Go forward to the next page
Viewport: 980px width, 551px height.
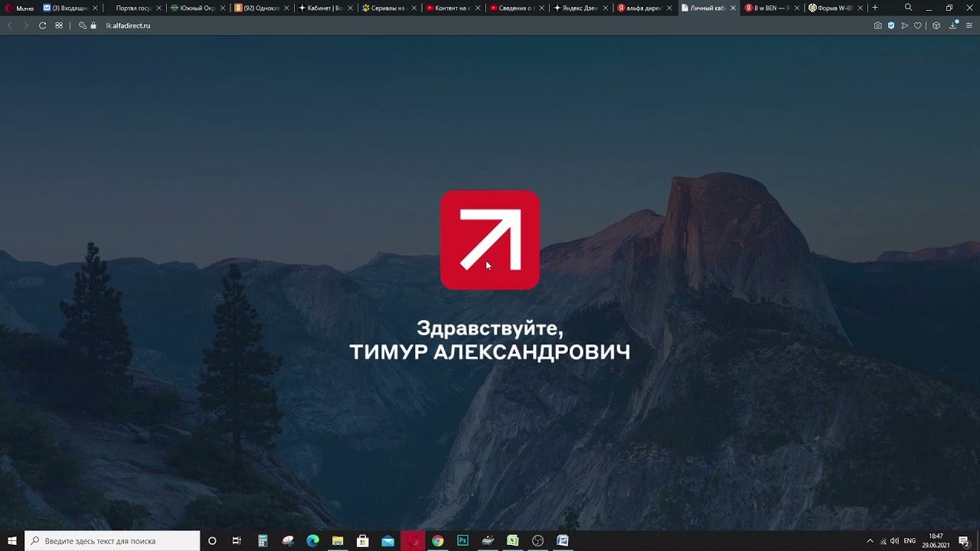point(26,25)
